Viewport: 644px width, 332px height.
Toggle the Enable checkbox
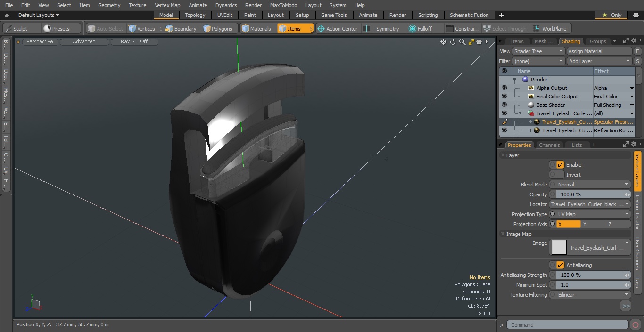(x=560, y=165)
